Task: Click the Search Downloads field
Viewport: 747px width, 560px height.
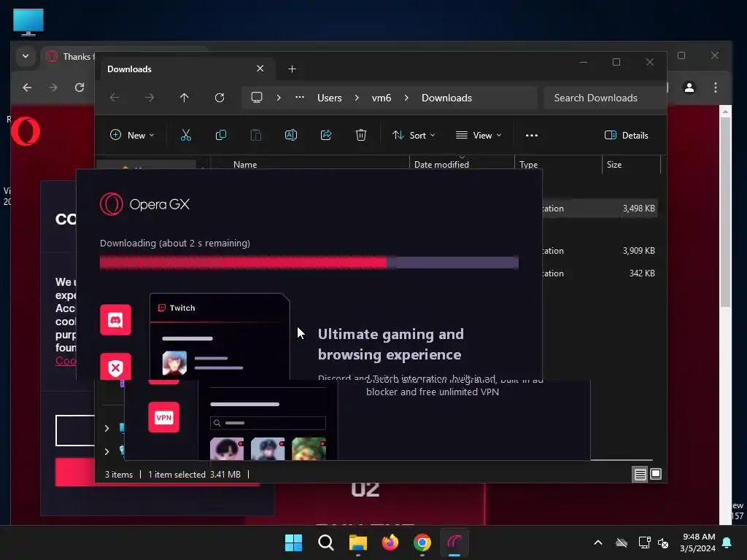Action: pos(605,98)
